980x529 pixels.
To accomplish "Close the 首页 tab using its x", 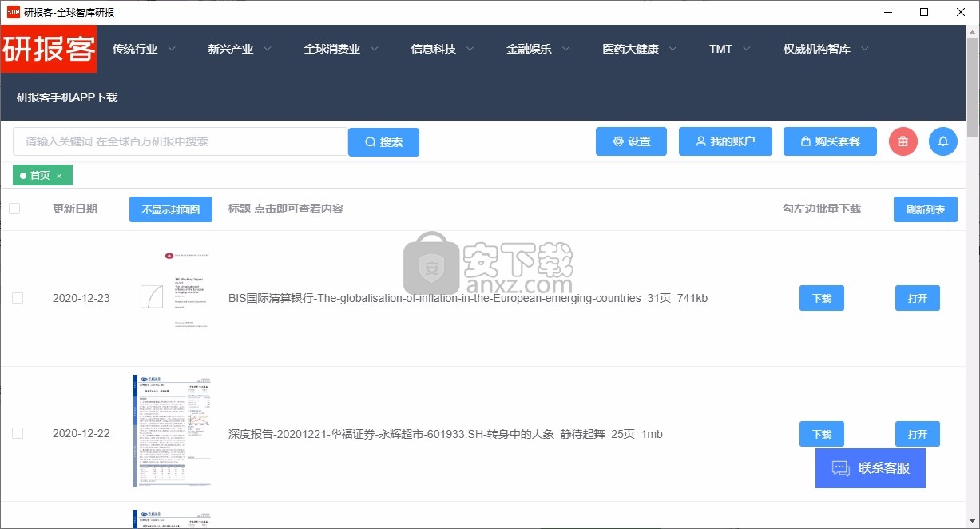I will click(x=59, y=176).
